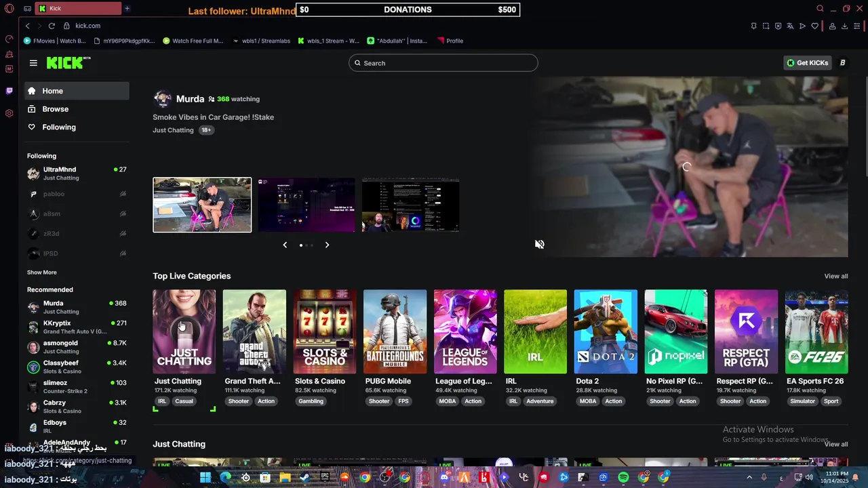Click the browser back arrow
The height and width of the screenshot is (488, 868).
28,26
